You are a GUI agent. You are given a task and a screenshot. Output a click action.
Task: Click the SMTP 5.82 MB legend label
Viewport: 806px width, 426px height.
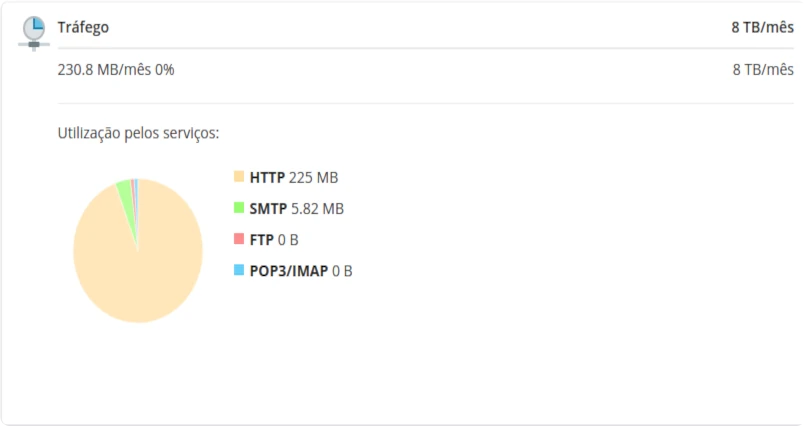(x=297, y=209)
